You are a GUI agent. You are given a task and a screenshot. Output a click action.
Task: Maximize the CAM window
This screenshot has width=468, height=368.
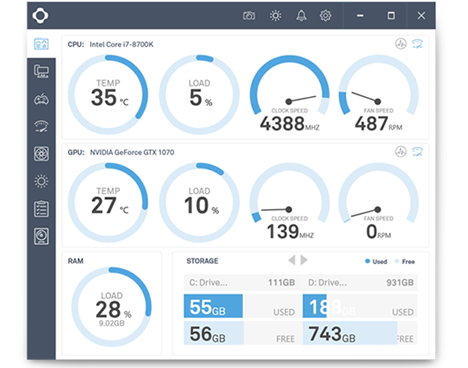coord(391,16)
